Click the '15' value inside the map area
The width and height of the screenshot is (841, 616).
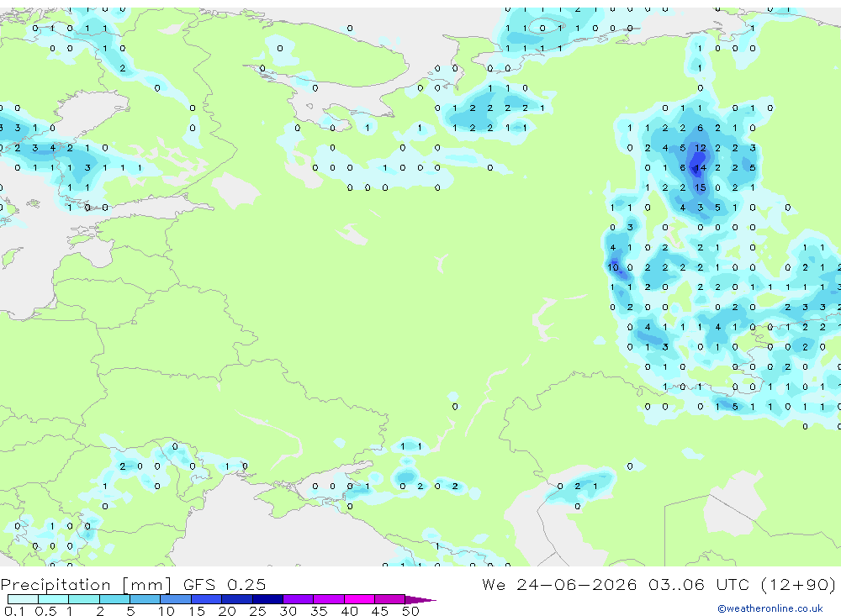click(x=700, y=187)
